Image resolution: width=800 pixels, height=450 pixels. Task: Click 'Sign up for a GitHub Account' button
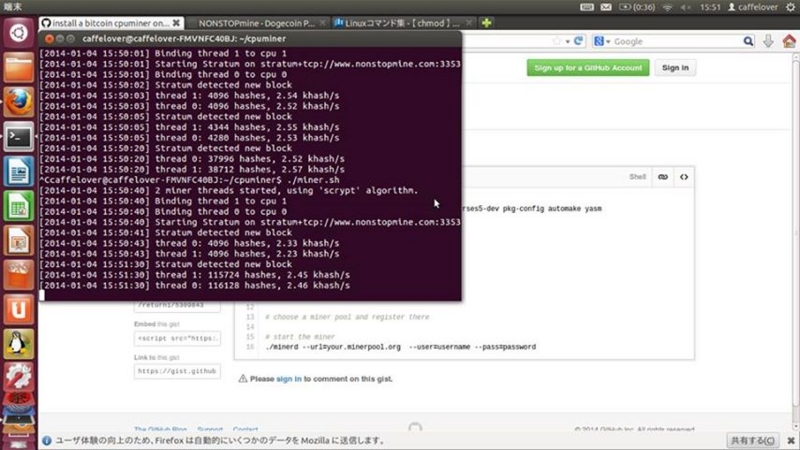click(x=588, y=67)
